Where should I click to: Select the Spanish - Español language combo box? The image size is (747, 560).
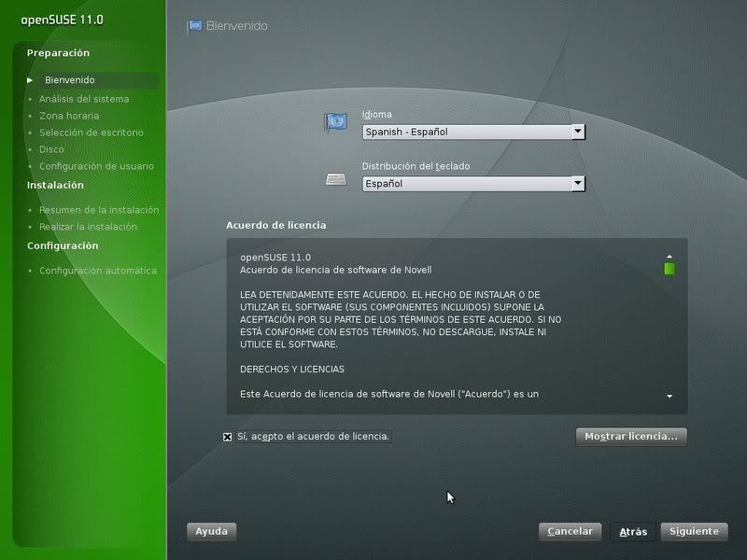[x=473, y=132]
